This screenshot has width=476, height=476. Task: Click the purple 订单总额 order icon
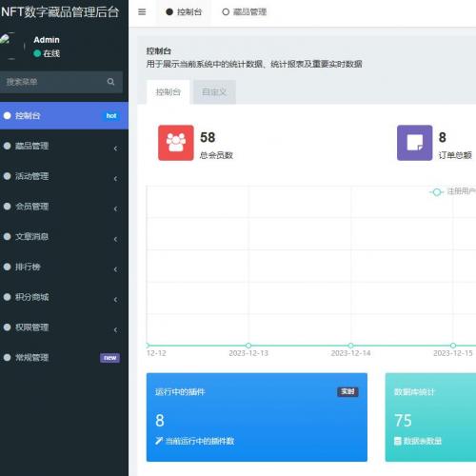(414, 143)
